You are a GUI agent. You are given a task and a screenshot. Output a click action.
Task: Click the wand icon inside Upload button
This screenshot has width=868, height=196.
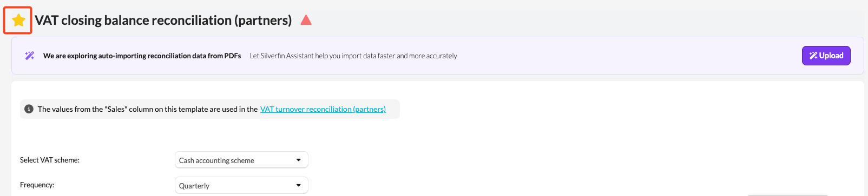point(813,56)
